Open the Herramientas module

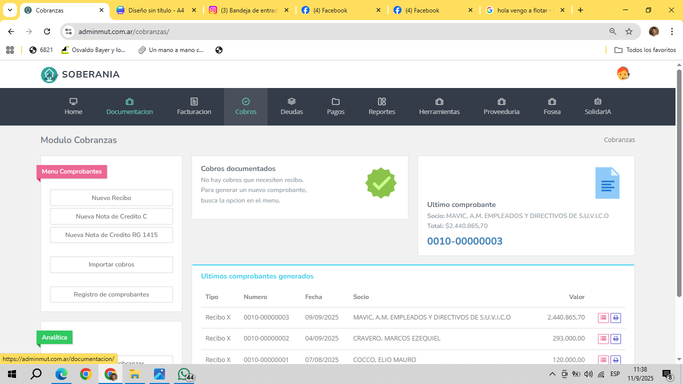coord(439,107)
